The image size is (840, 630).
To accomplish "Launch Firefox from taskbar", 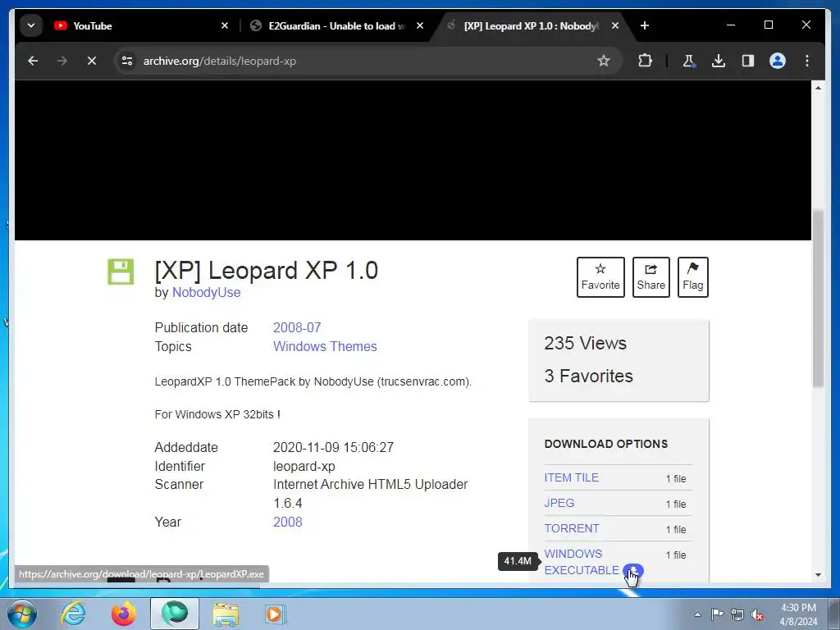I will coord(124,614).
